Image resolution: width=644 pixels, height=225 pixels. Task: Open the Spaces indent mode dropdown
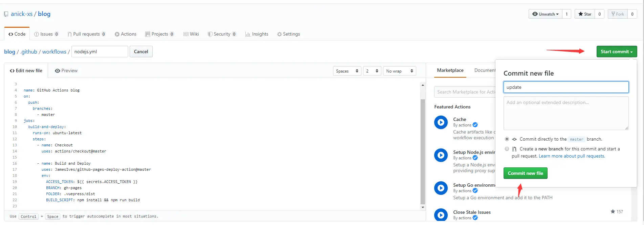(x=347, y=71)
